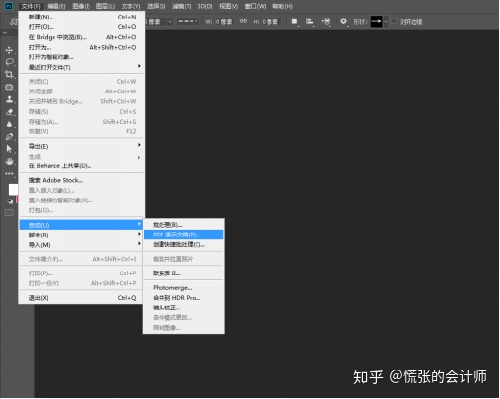The height and width of the screenshot is (399, 500).
Task: Select the Frame tool below Crop
Action: point(9,87)
